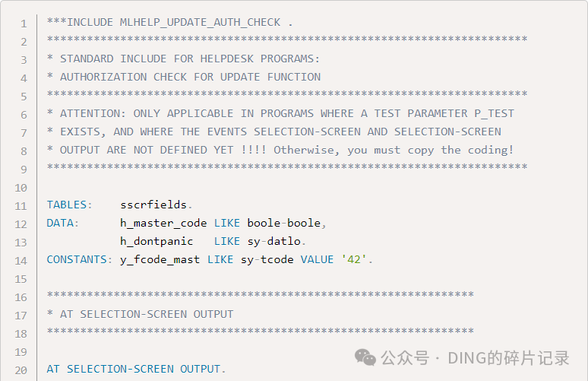The width and height of the screenshot is (588, 381).
Task: Click AT SELECTION-SCREEN OUTPUT statement on line 20
Action: pyautogui.click(x=136, y=370)
